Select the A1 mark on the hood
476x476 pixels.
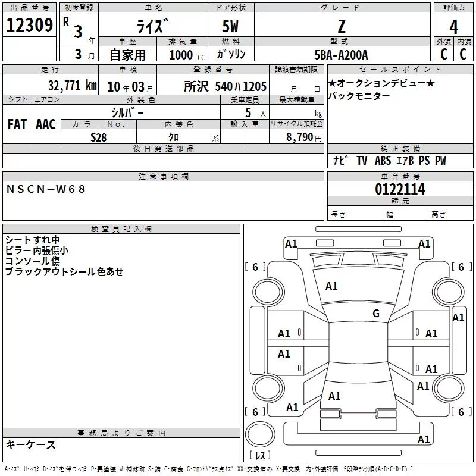pyautogui.click(x=331, y=286)
